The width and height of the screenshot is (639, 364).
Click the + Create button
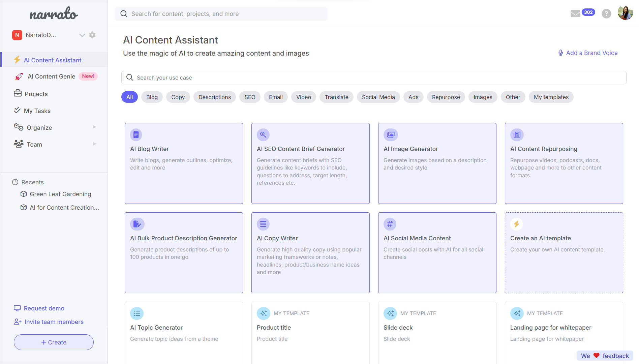[54, 342]
